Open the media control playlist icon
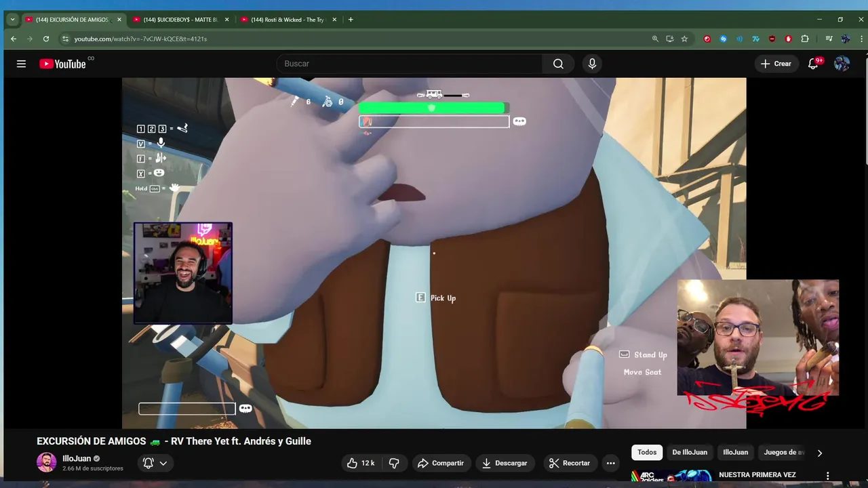The height and width of the screenshot is (488, 868). (x=829, y=39)
